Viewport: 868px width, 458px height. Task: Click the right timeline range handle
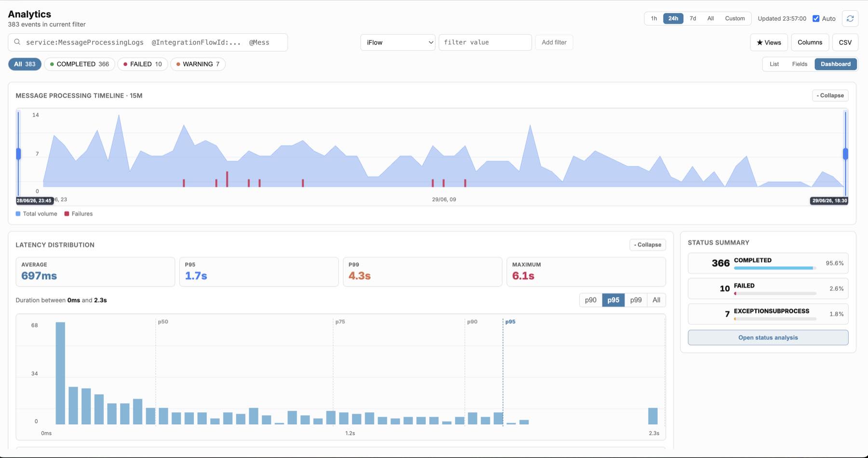[845, 154]
